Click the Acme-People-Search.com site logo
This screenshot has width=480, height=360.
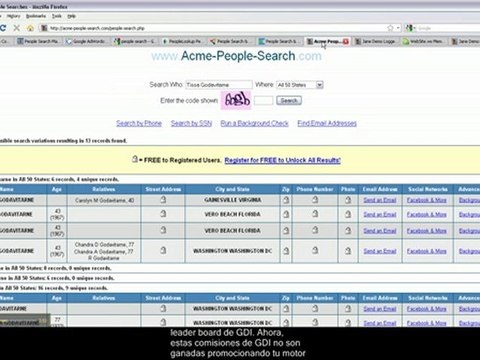coord(236,56)
